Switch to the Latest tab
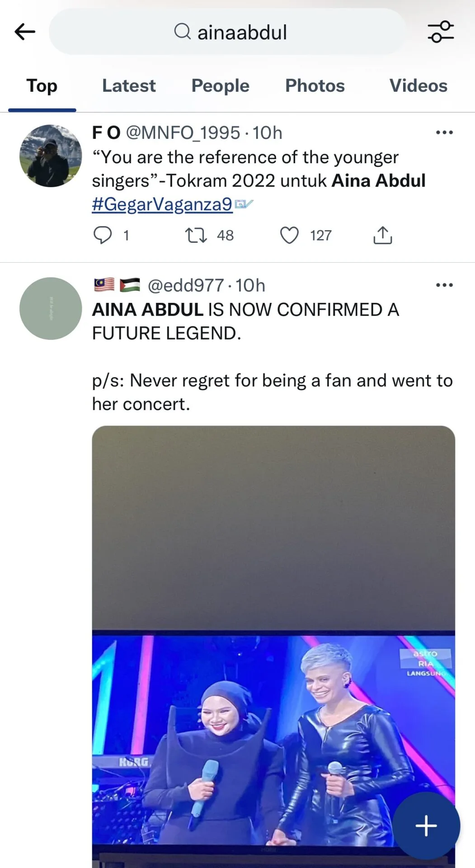475x868 pixels. click(129, 86)
